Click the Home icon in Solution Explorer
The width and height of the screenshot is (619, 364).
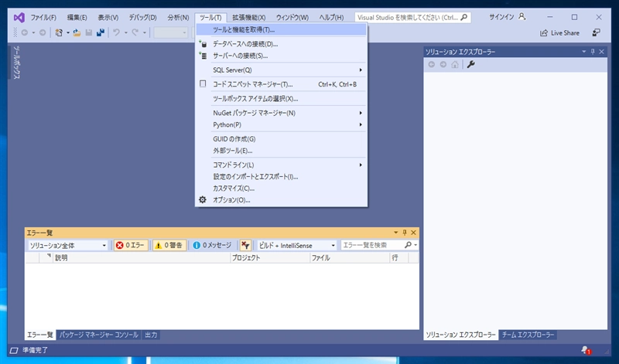tap(455, 65)
